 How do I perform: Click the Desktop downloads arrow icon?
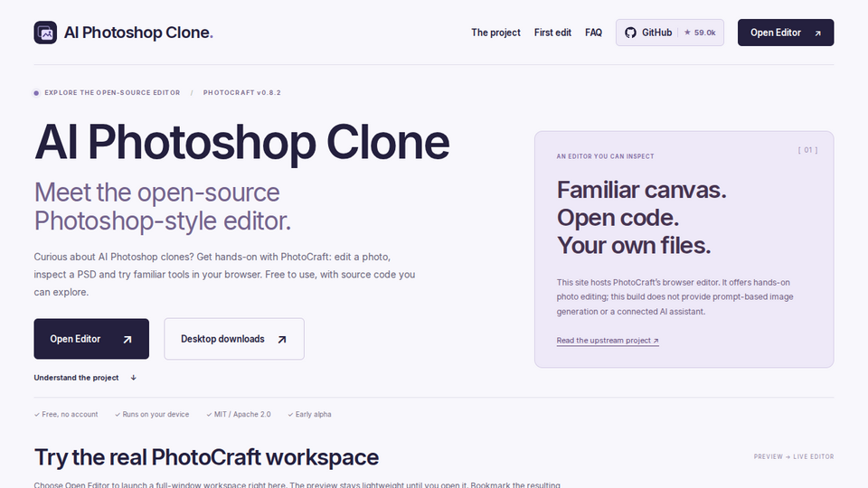282,339
